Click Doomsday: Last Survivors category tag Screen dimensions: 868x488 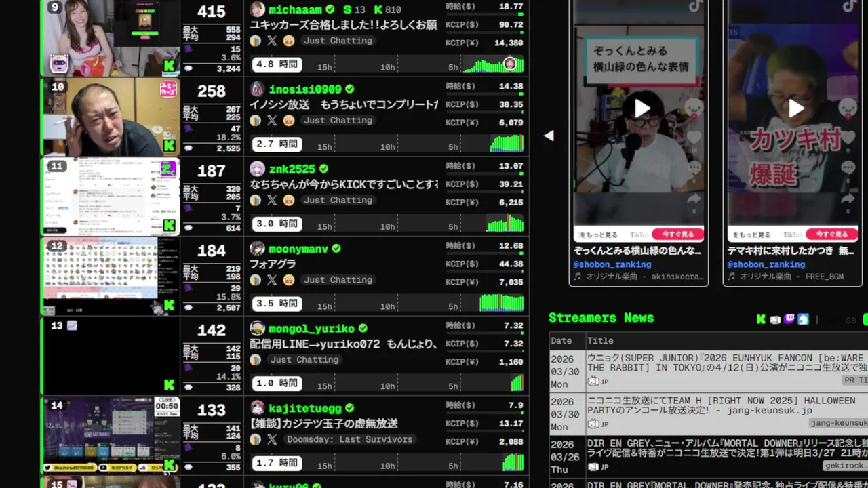(x=350, y=439)
